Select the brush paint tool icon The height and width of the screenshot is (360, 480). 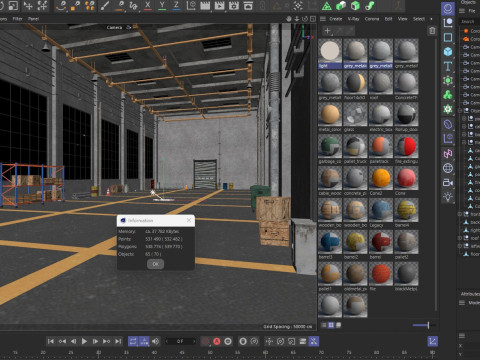click(x=105, y=6)
